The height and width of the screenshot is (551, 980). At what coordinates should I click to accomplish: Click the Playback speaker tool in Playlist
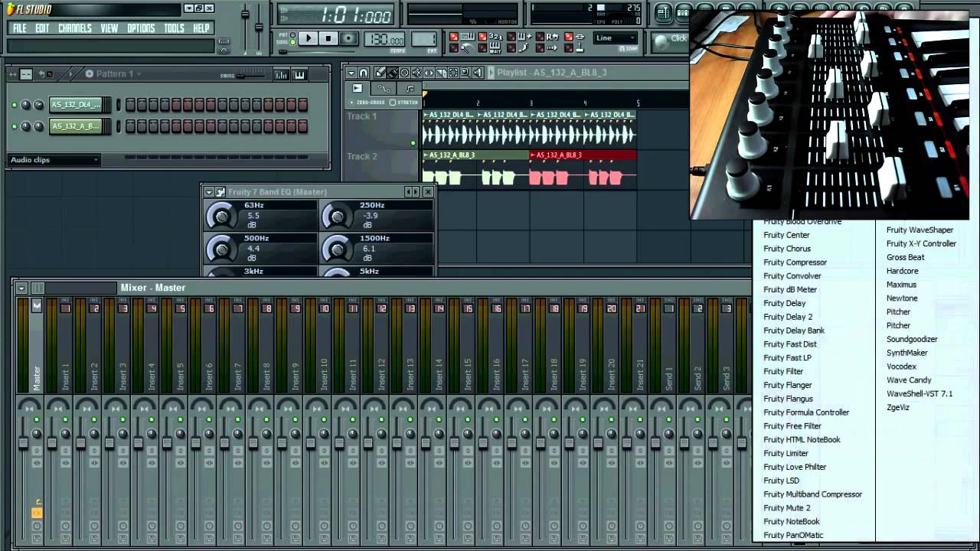(478, 73)
